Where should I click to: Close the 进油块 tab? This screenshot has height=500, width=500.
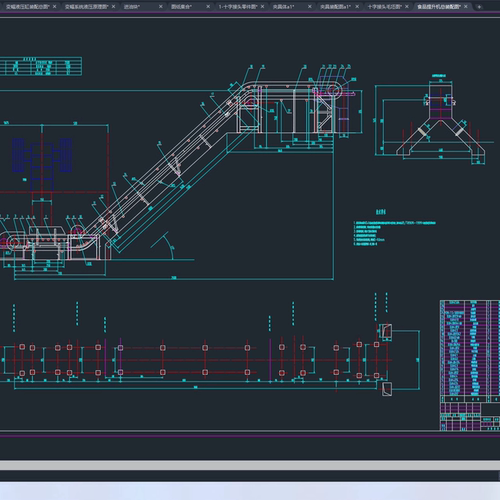(161, 7)
